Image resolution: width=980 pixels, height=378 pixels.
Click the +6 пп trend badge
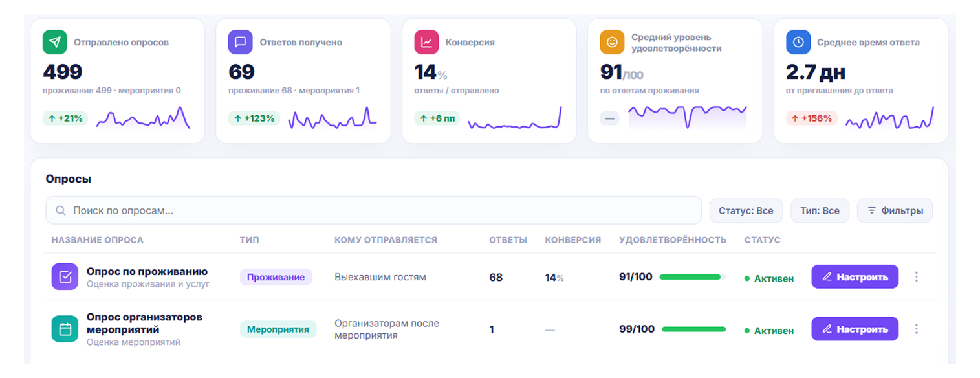[x=437, y=118]
